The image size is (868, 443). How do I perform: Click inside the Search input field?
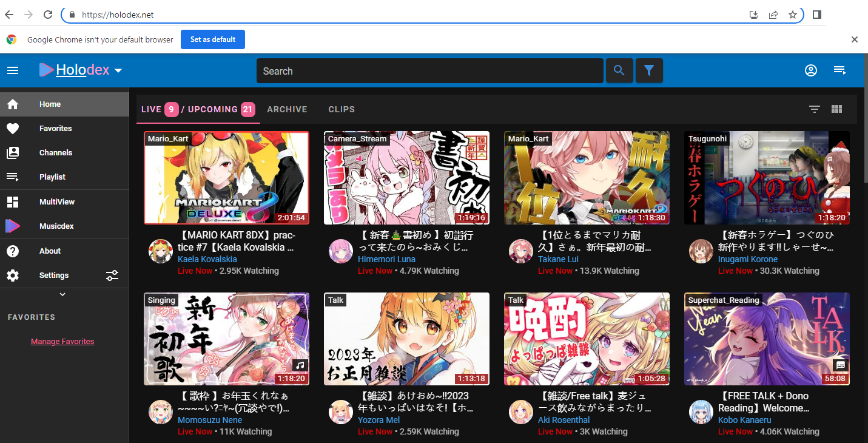(x=429, y=71)
